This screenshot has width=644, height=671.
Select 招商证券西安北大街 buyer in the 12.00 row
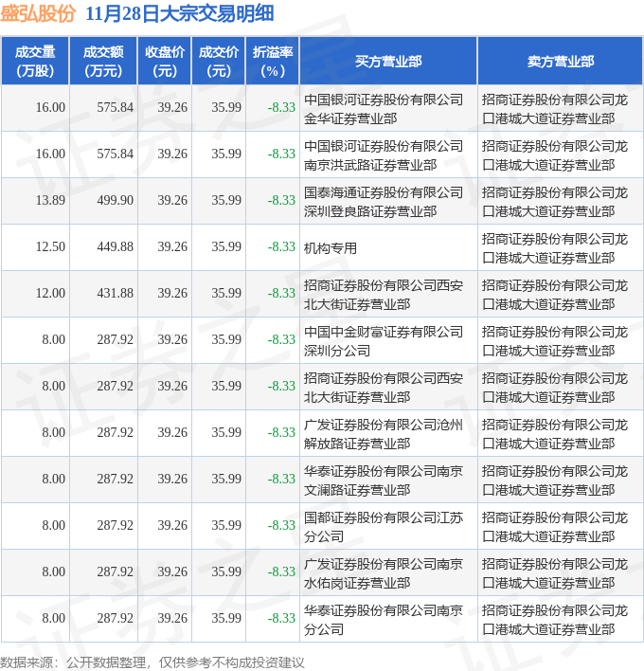(384, 295)
